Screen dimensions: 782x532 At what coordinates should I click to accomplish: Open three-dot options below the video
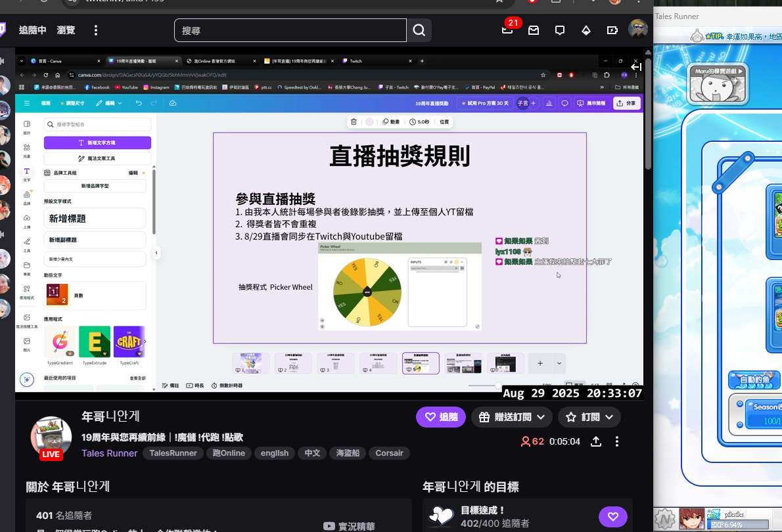[617, 441]
